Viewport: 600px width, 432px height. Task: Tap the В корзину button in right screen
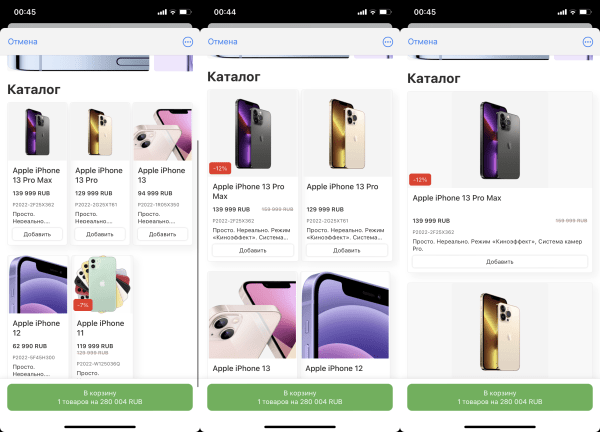pos(500,397)
